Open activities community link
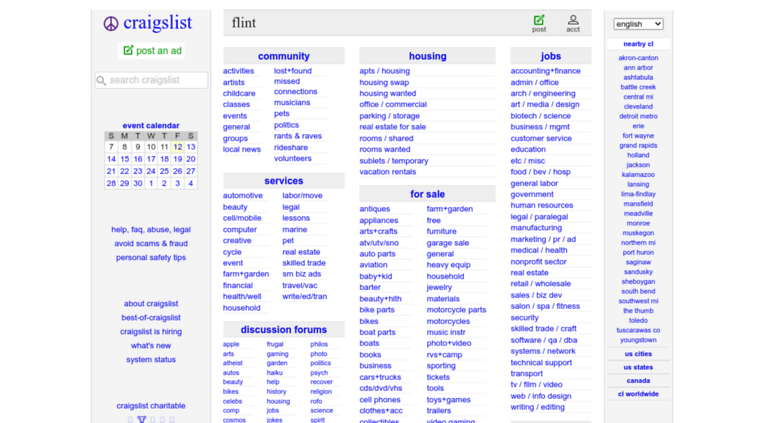The image size is (777, 423). coord(238,71)
